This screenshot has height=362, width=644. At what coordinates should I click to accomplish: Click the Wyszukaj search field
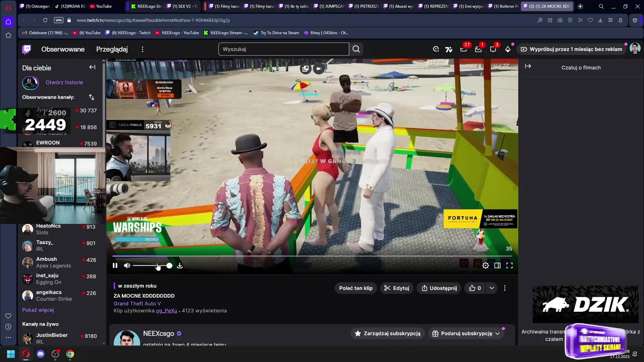(x=284, y=49)
